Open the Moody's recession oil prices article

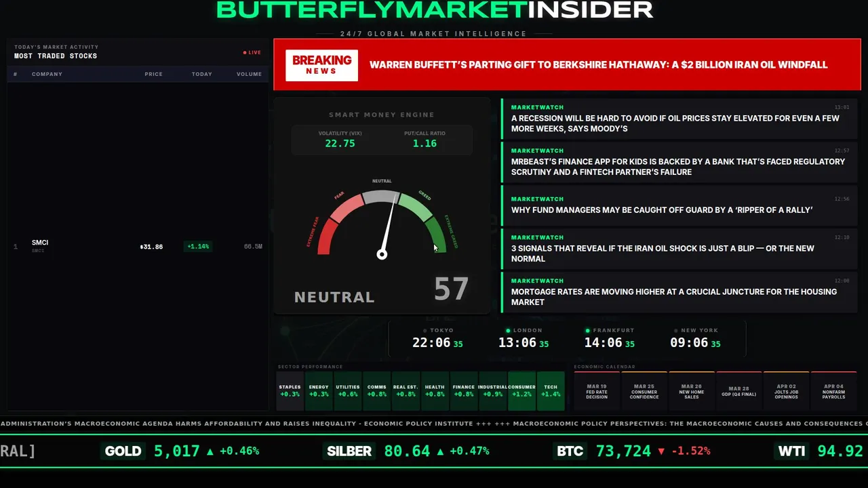tap(679, 119)
